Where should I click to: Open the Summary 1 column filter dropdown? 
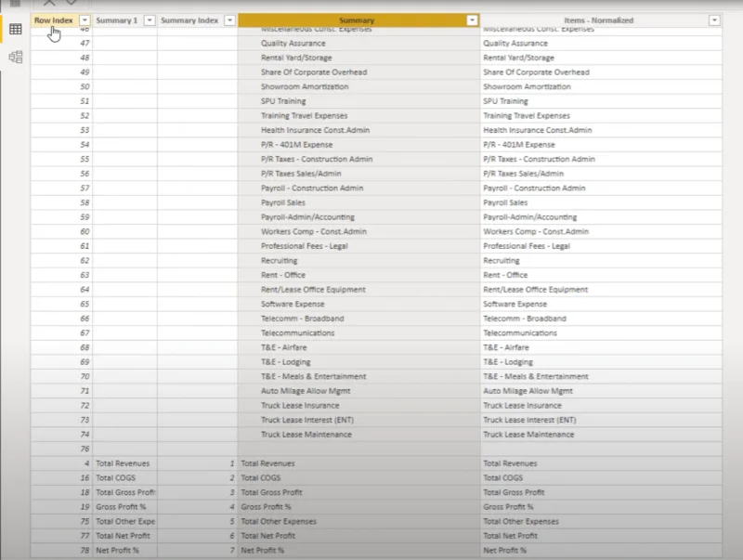pyautogui.click(x=150, y=20)
